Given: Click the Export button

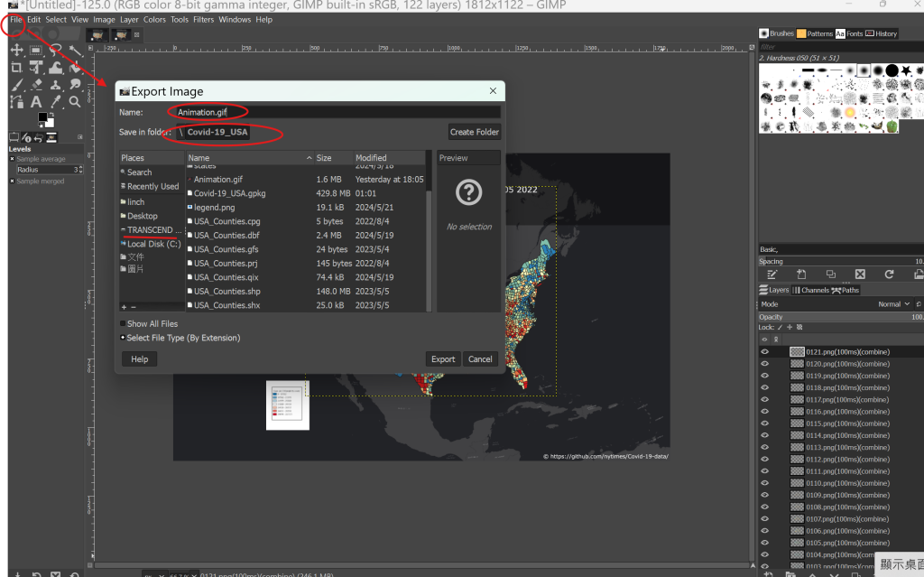Looking at the screenshot, I should pos(442,358).
